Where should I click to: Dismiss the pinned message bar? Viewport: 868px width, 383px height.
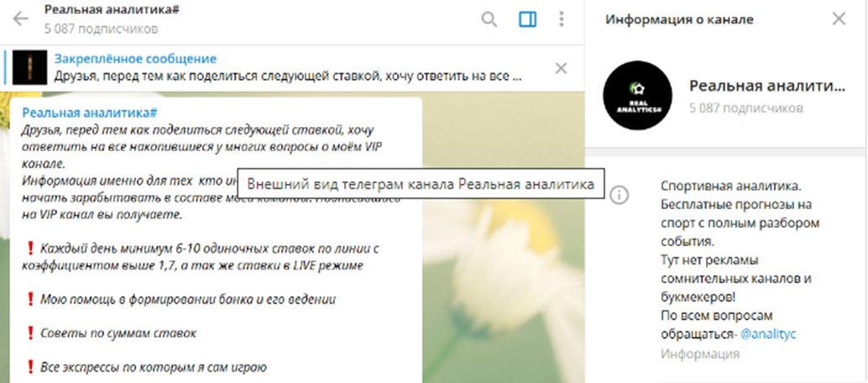pyautogui.click(x=562, y=68)
